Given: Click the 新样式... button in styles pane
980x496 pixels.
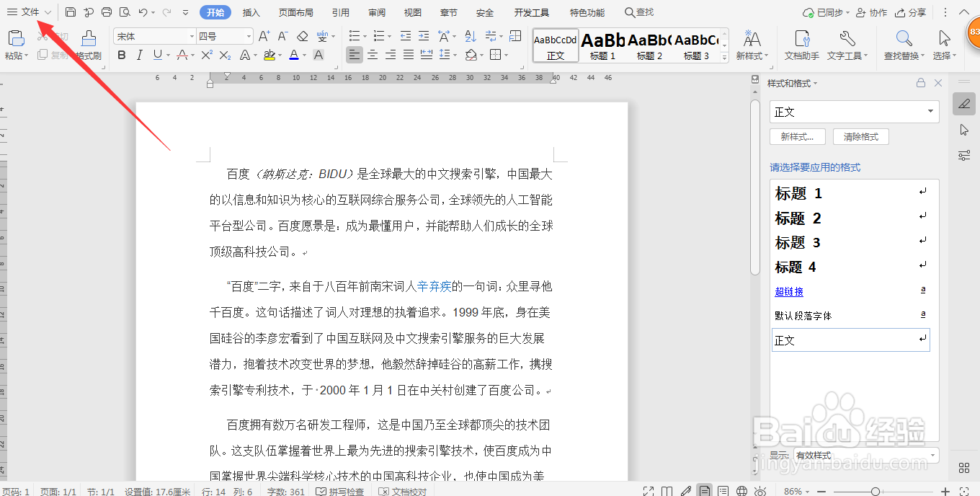Looking at the screenshot, I should point(798,137).
